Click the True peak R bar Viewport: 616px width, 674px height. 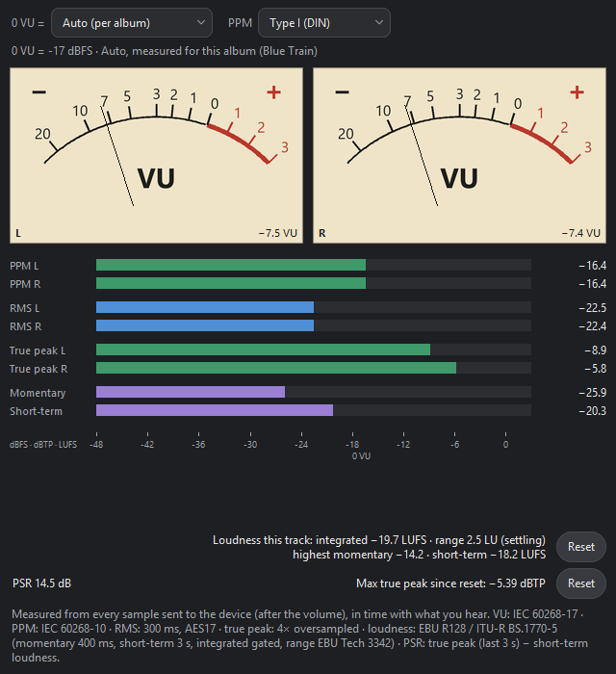(x=314, y=368)
